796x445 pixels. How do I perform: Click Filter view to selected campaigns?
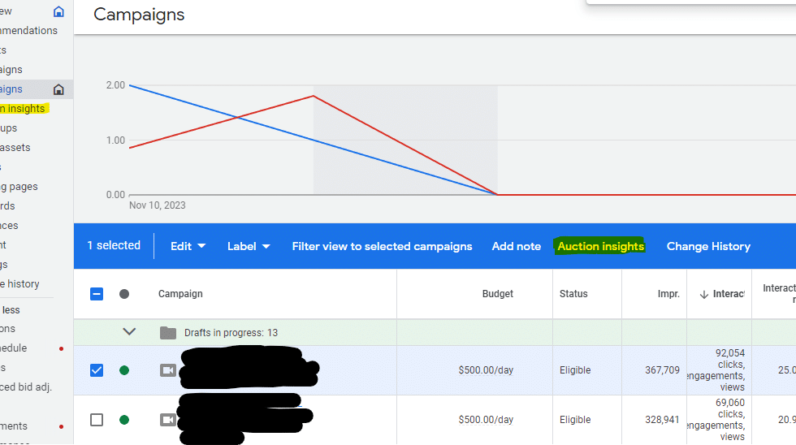[382, 246]
